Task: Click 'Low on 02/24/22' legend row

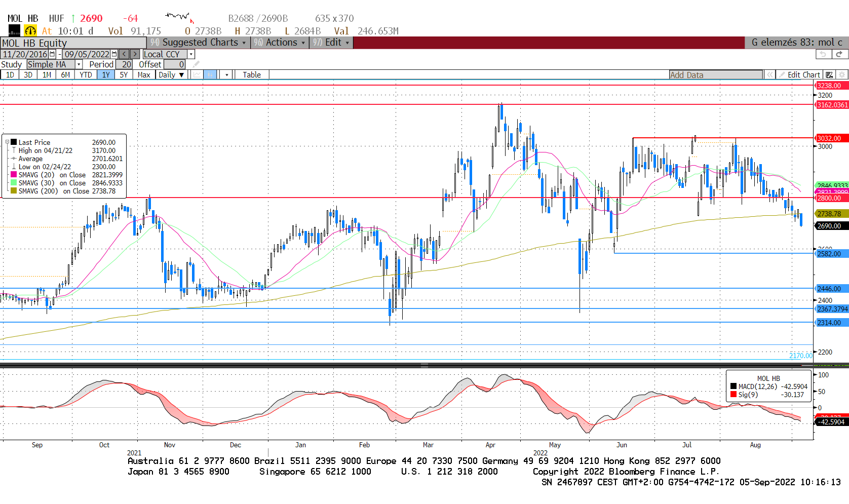Action: pyautogui.click(x=68, y=167)
